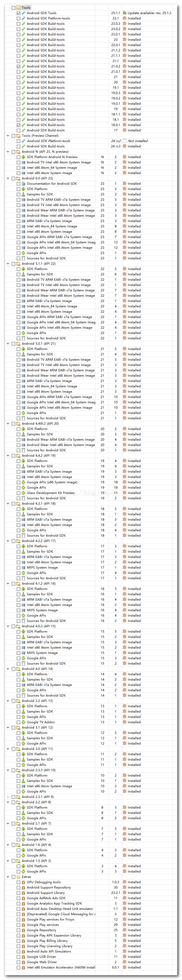Click the Intel x86 Emulator Accelerator package icon

(24, 967)
